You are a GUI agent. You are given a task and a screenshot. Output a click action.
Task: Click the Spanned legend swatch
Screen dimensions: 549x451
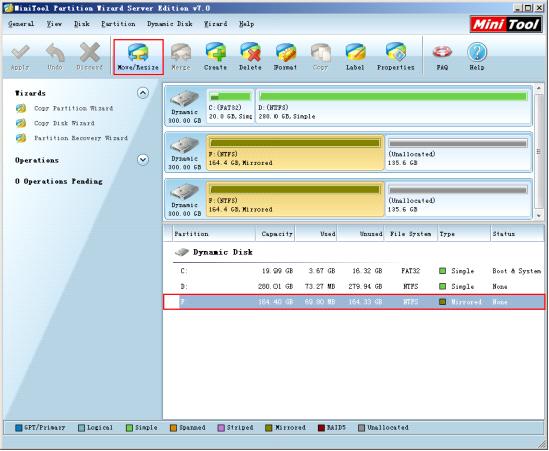(x=173, y=428)
